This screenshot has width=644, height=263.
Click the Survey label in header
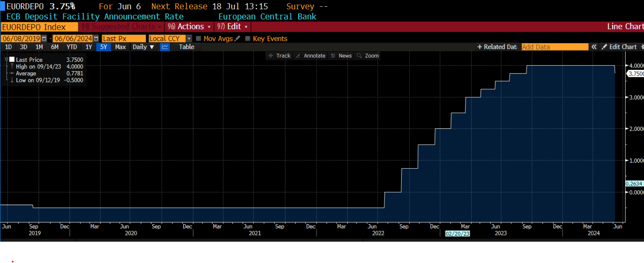click(300, 6)
